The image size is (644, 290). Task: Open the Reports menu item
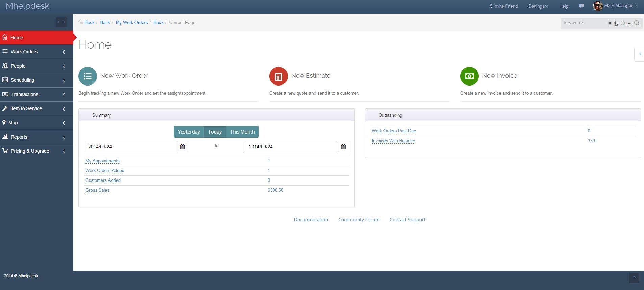[36, 137]
